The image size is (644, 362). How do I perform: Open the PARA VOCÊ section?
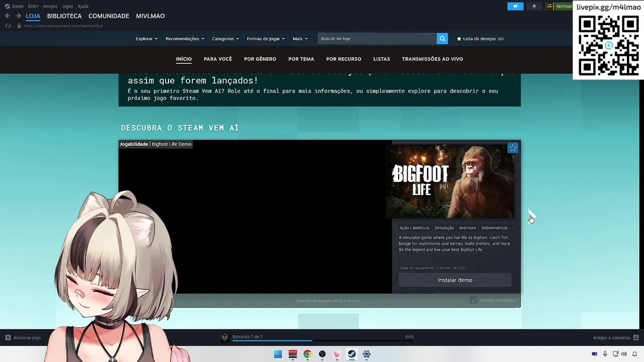218,59
